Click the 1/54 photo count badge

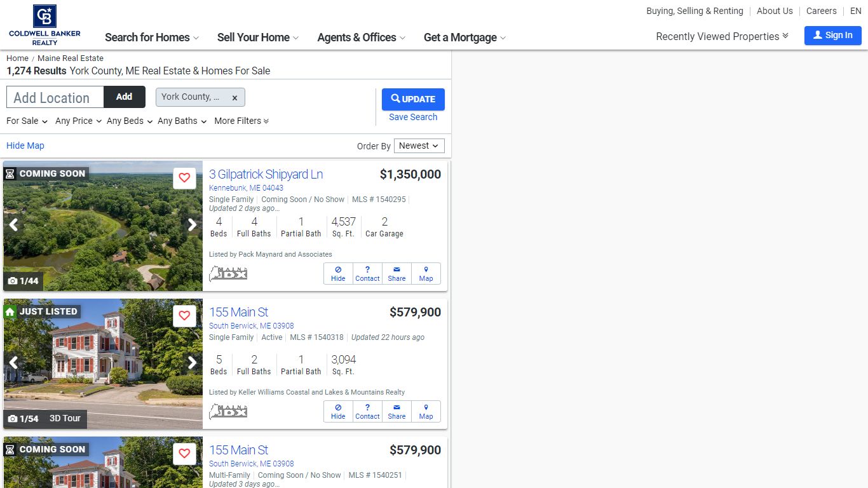click(x=23, y=419)
